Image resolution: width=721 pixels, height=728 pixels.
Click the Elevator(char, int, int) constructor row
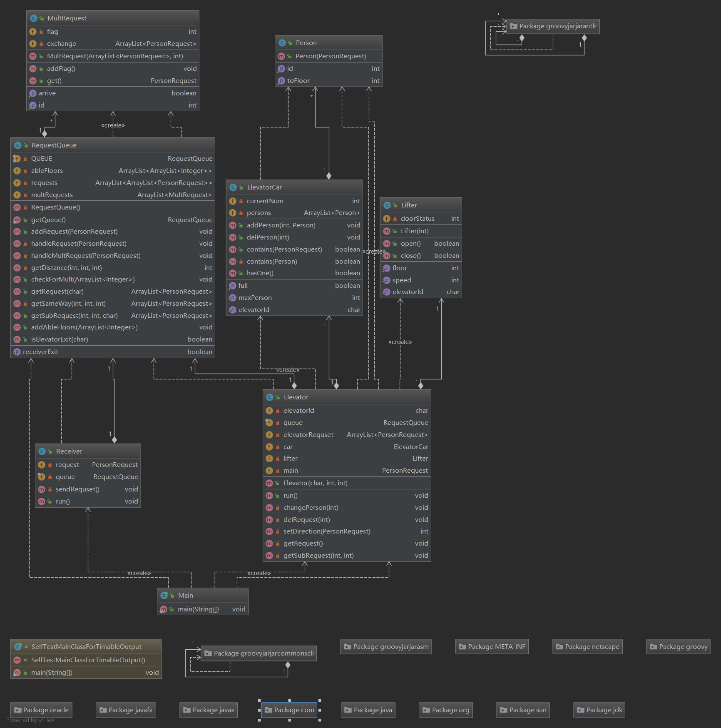click(347, 483)
